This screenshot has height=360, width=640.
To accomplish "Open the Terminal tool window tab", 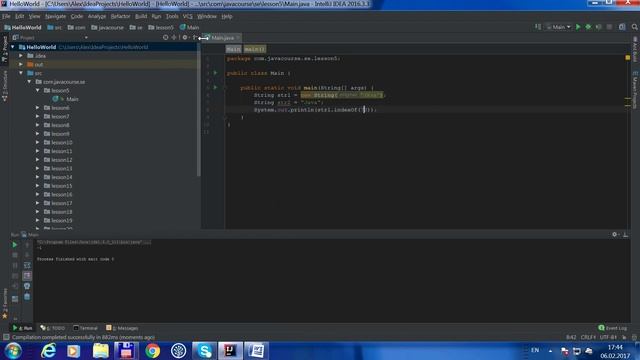I will click(85, 328).
